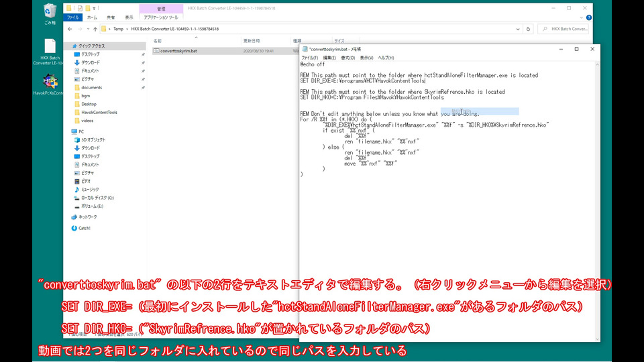The width and height of the screenshot is (644, 362).
Task: Select pinned ダウンロード under Quick Access
Action: (91, 62)
